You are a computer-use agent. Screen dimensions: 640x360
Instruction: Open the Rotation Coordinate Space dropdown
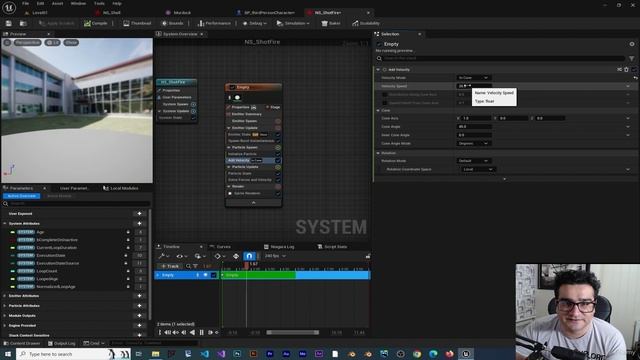[x=478, y=169]
